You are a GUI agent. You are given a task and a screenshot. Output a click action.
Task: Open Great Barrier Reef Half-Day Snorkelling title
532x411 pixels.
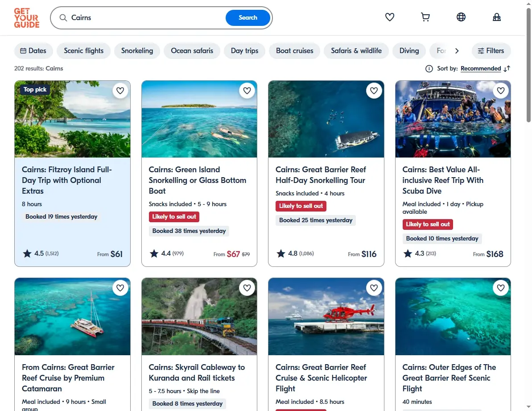coord(321,175)
